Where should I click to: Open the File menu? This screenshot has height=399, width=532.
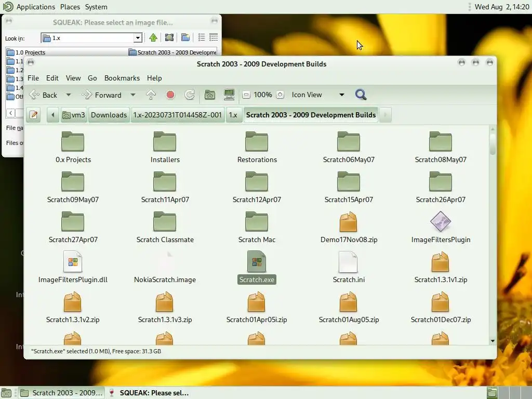click(x=33, y=78)
